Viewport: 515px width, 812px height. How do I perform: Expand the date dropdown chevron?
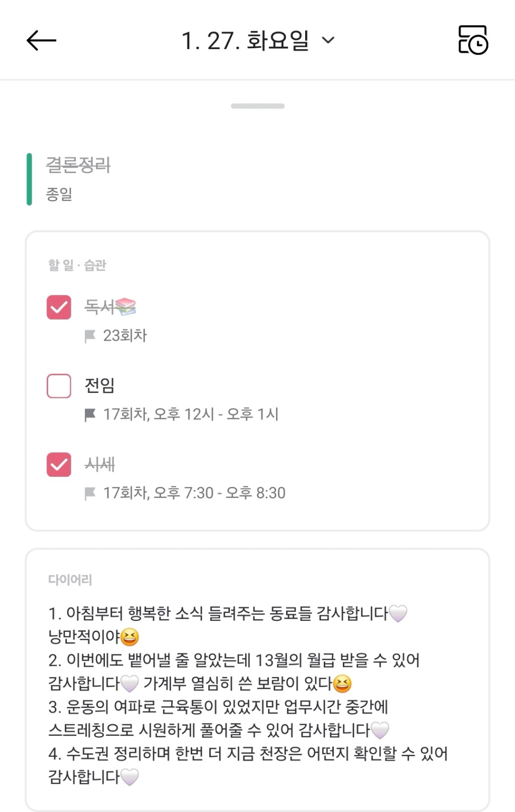tap(328, 40)
